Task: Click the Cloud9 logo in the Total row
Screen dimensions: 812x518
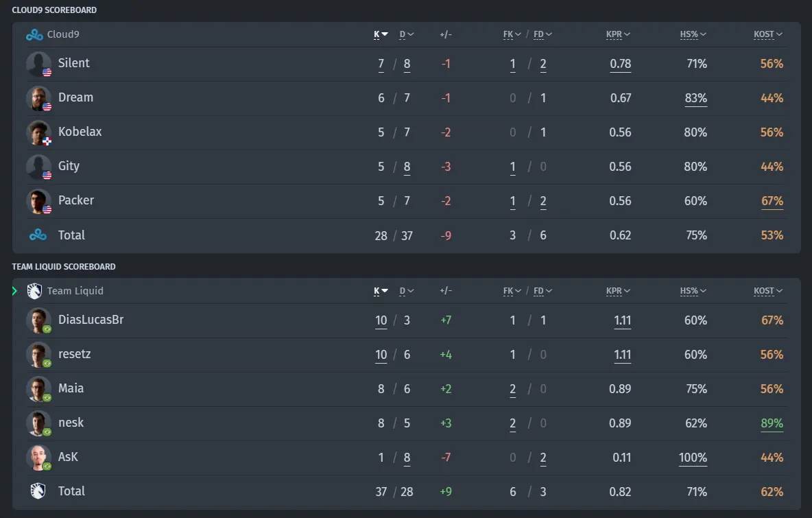Action: 38,235
